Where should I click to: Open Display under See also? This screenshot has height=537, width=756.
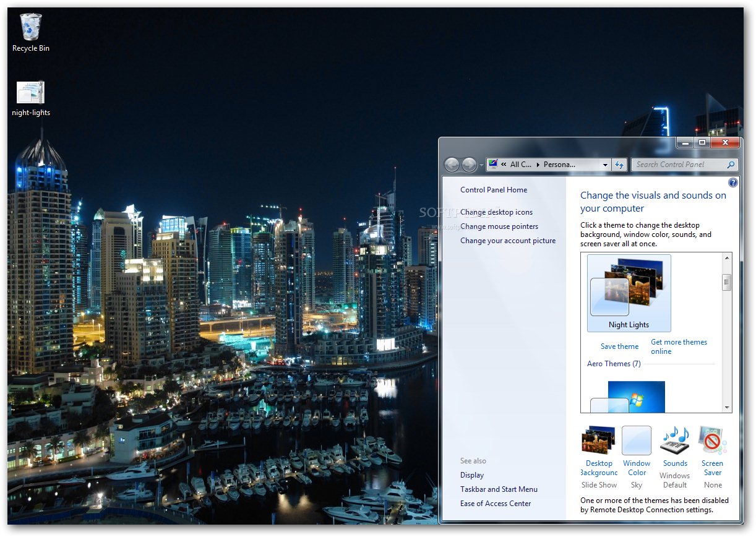(x=472, y=475)
